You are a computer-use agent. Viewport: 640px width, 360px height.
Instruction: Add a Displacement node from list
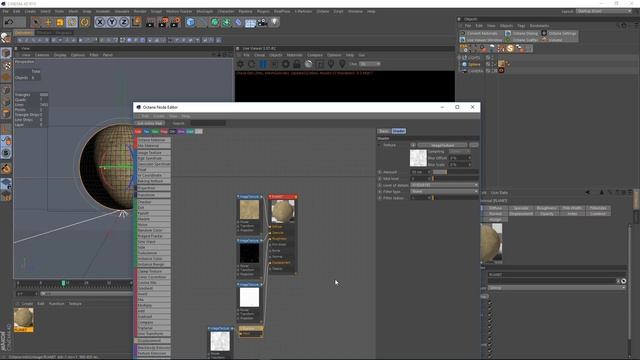[153, 340]
